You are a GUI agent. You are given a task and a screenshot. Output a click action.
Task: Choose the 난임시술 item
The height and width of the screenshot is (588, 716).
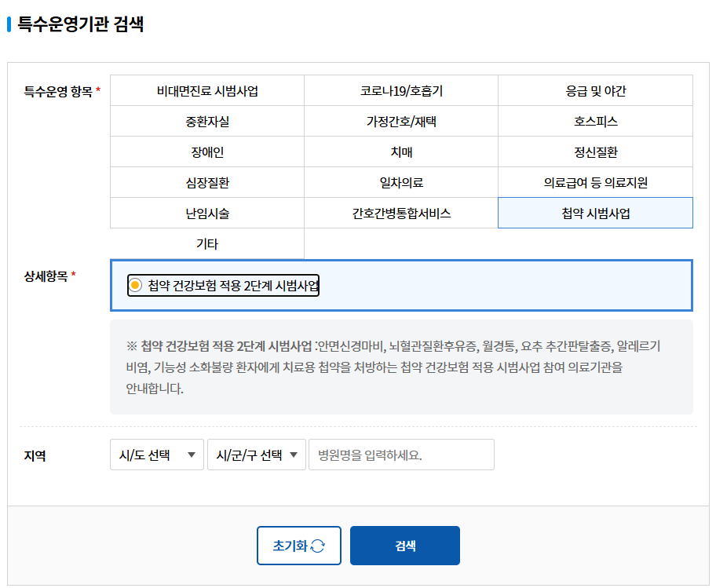tap(206, 213)
